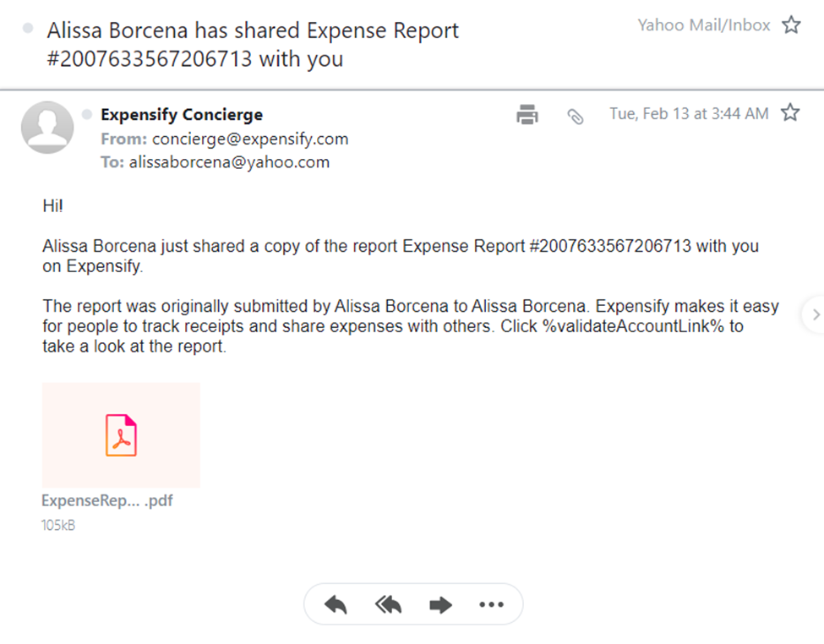
Task: Open the more actions ellipsis menu
Action: (x=491, y=605)
